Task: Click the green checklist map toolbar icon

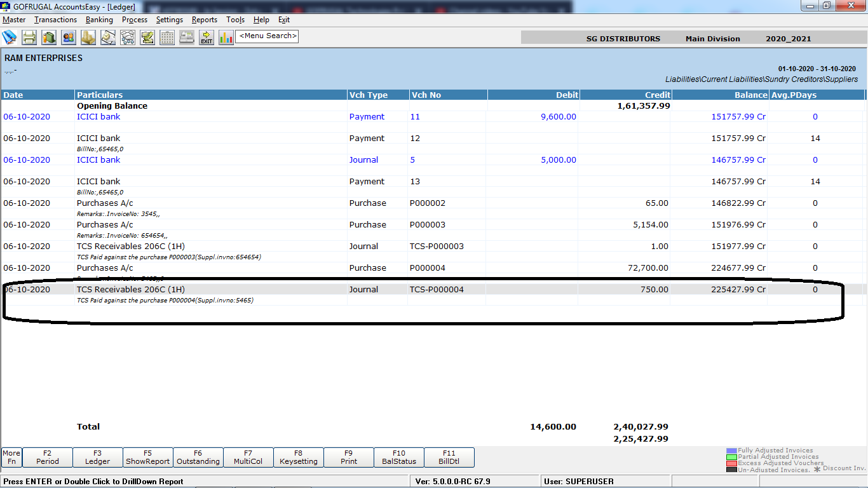Action: (x=147, y=37)
